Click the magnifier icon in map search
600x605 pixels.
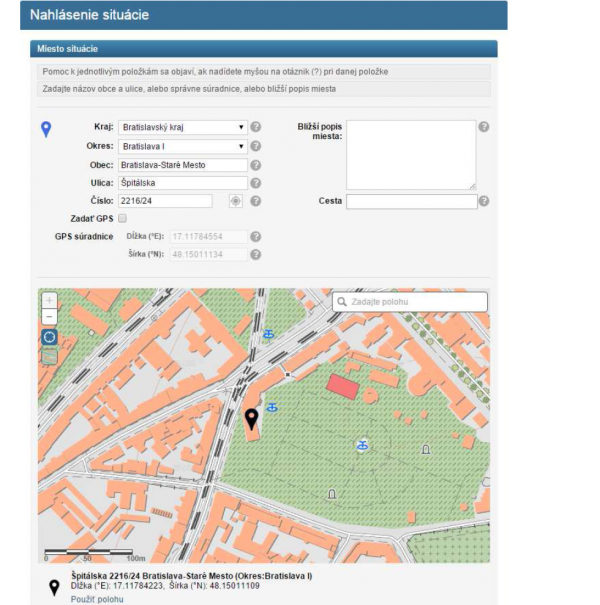tap(342, 302)
